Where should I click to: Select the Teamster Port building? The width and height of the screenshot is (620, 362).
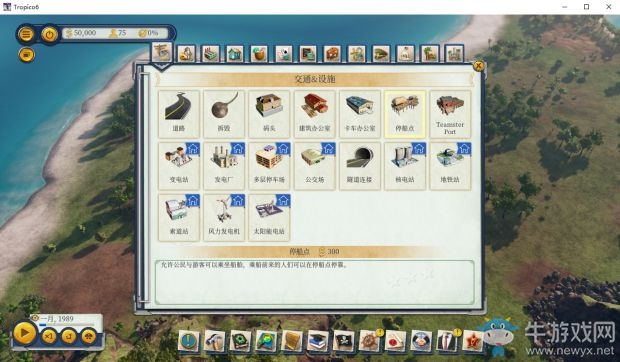(x=450, y=114)
